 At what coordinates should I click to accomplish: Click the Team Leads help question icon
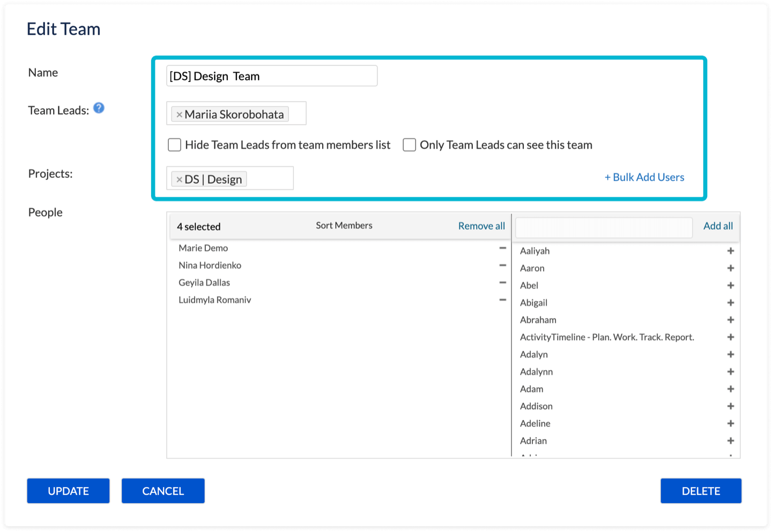(x=99, y=108)
